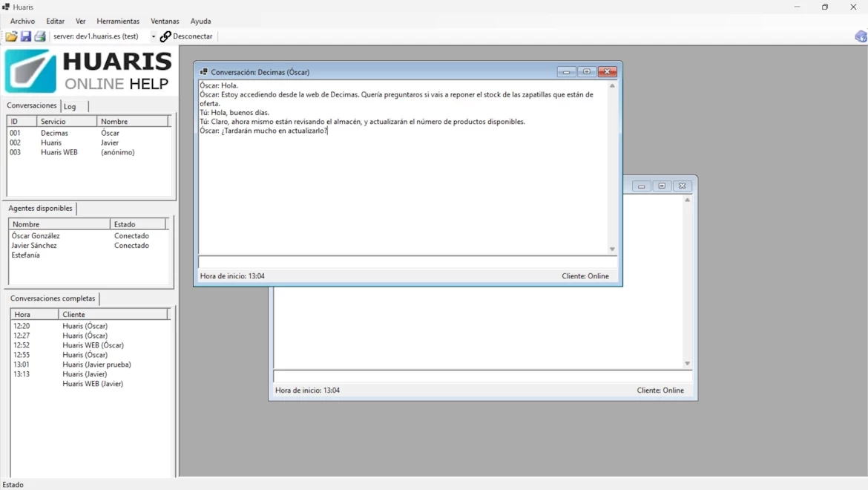Open the Editar menu

[55, 21]
